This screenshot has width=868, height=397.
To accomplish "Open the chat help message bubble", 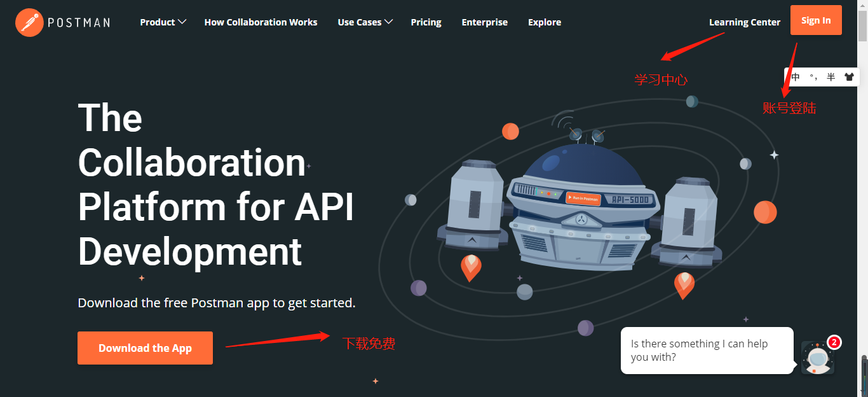I will tap(707, 351).
